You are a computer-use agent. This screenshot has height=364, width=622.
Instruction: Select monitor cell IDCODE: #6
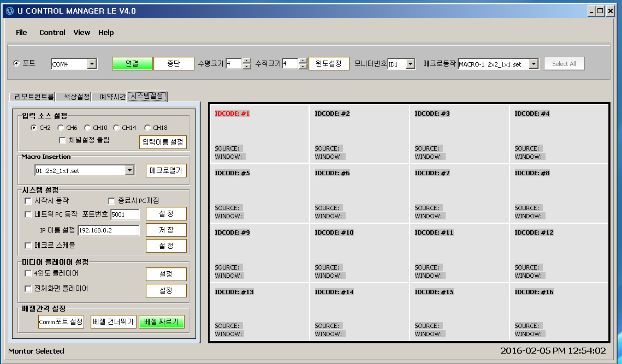359,194
